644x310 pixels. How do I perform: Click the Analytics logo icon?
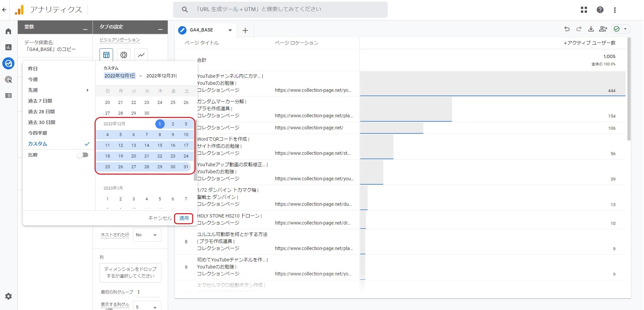point(19,10)
